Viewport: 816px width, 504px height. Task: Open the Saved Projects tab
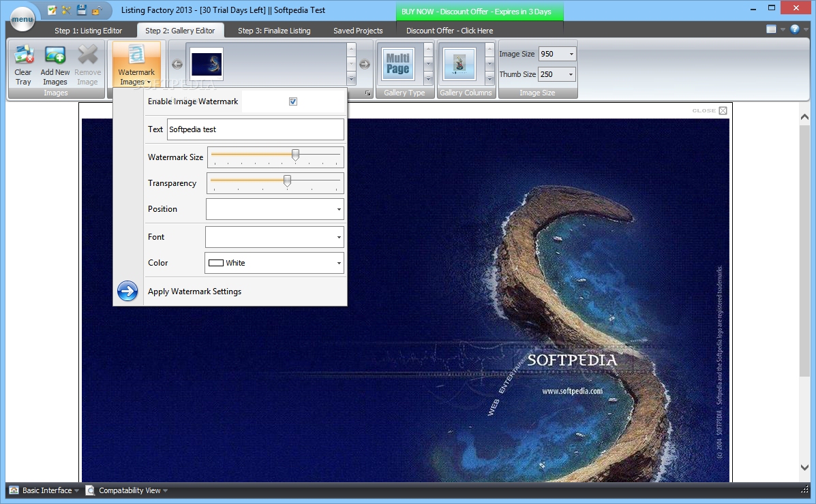(x=358, y=31)
